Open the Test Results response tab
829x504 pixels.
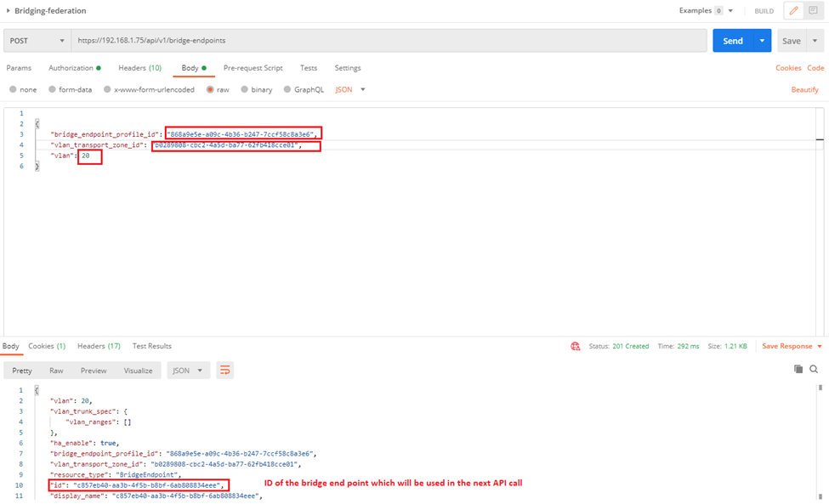point(151,347)
